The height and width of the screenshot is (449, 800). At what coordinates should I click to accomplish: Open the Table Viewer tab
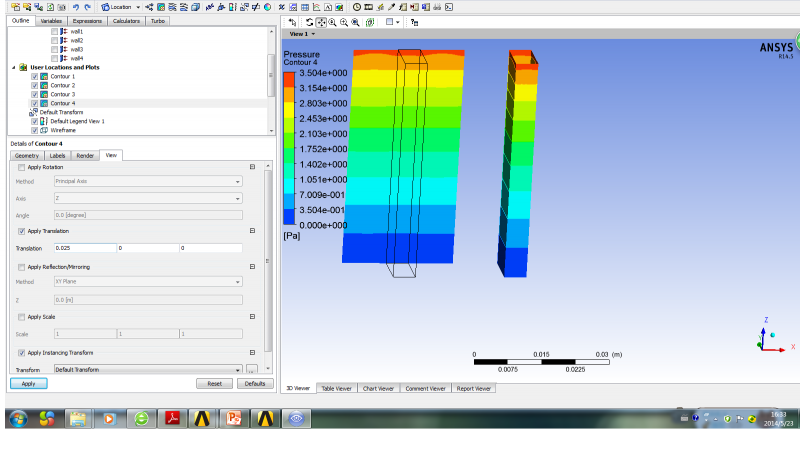(x=336, y=388)
